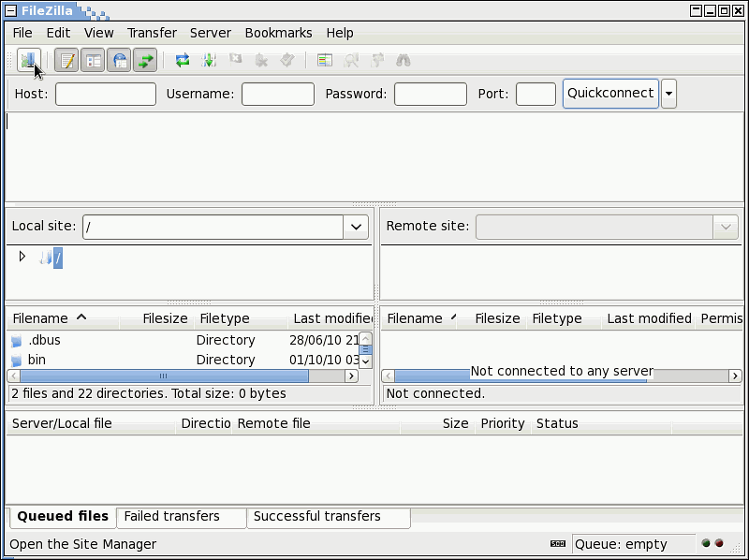Click local list scroll right arrow
The width and height of the screenshot is (749, 560).
tap(352, 376)
